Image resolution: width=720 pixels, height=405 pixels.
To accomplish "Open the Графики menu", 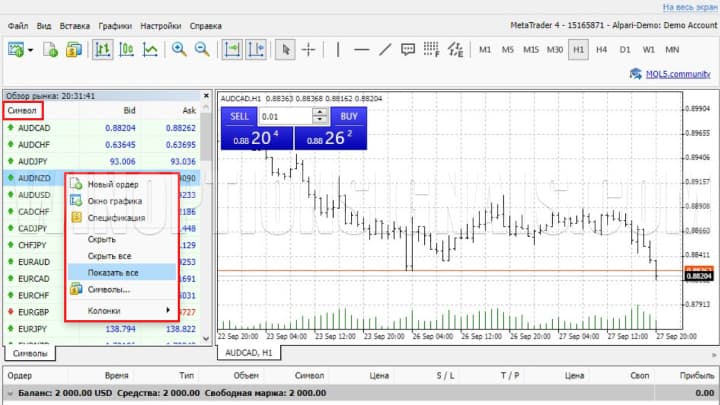I will tap(116, 25).
